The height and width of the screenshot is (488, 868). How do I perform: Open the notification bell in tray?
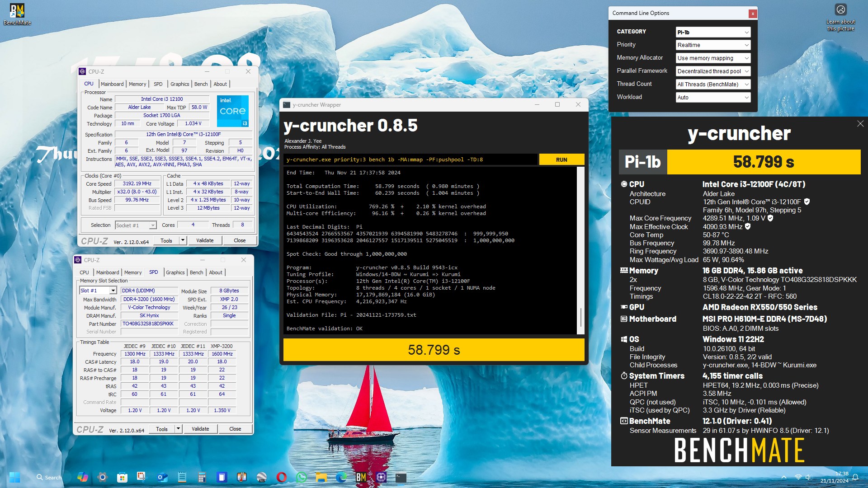pyautogui.click(x=855, y=477)
